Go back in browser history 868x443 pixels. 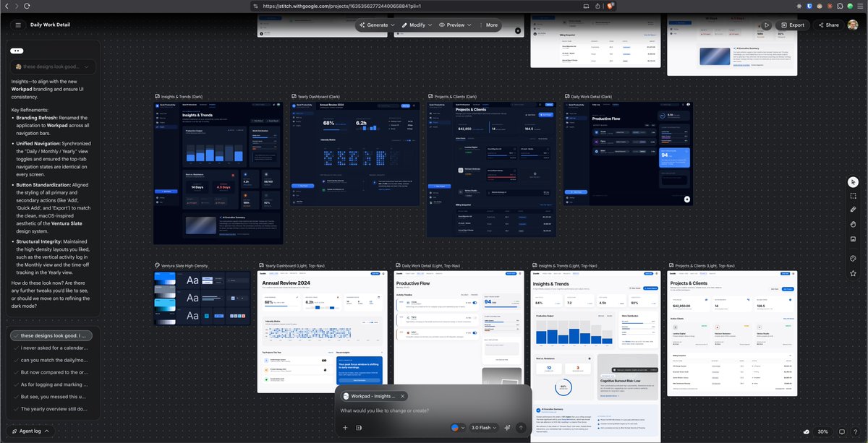point(7,6)
